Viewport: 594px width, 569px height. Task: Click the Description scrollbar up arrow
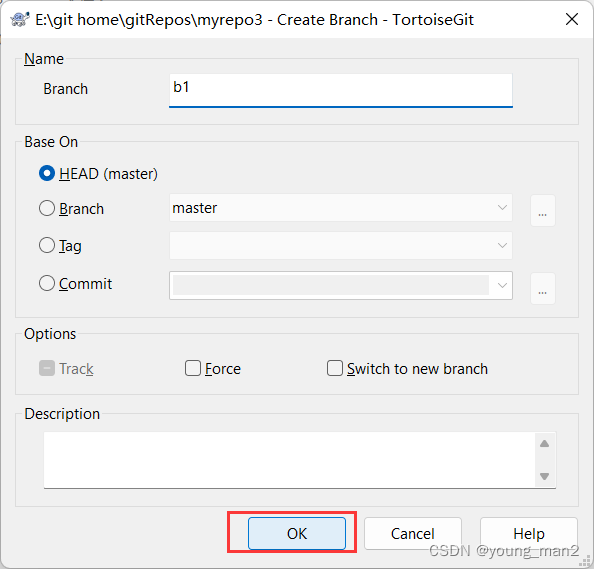coord(544,444)
